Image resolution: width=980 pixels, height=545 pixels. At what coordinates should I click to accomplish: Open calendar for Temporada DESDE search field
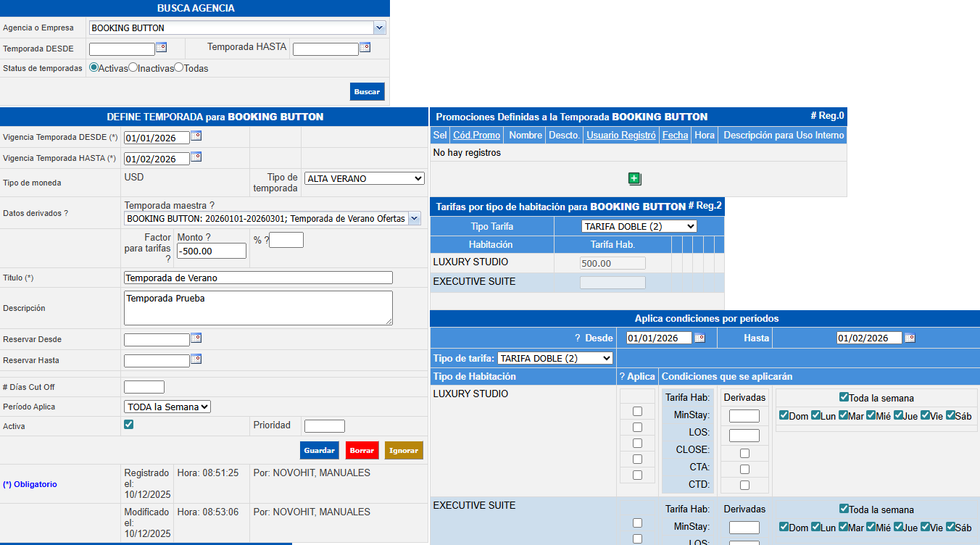pos(161,47)
